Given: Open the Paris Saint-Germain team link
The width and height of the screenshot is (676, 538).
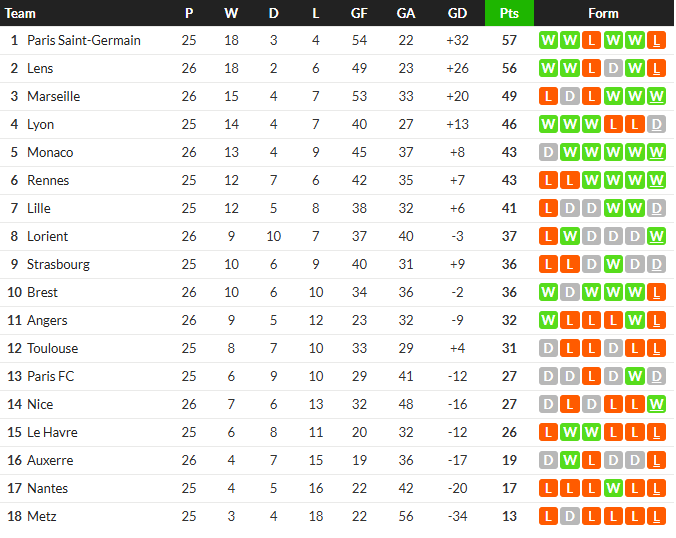Looking at the screenshot, I should pyautogui.click(x=84, y=41).
